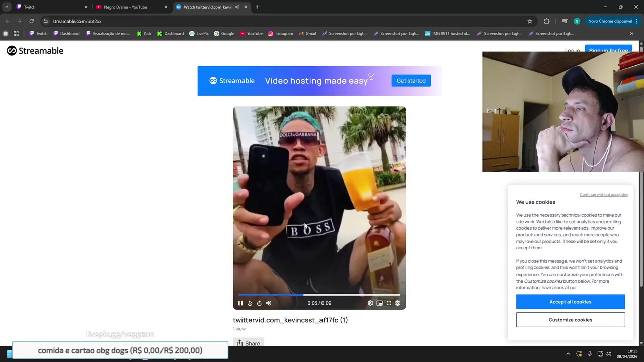This screenshot has width=644, height=362.
Task: Pause the Streamable video
Action: (240, 303)
